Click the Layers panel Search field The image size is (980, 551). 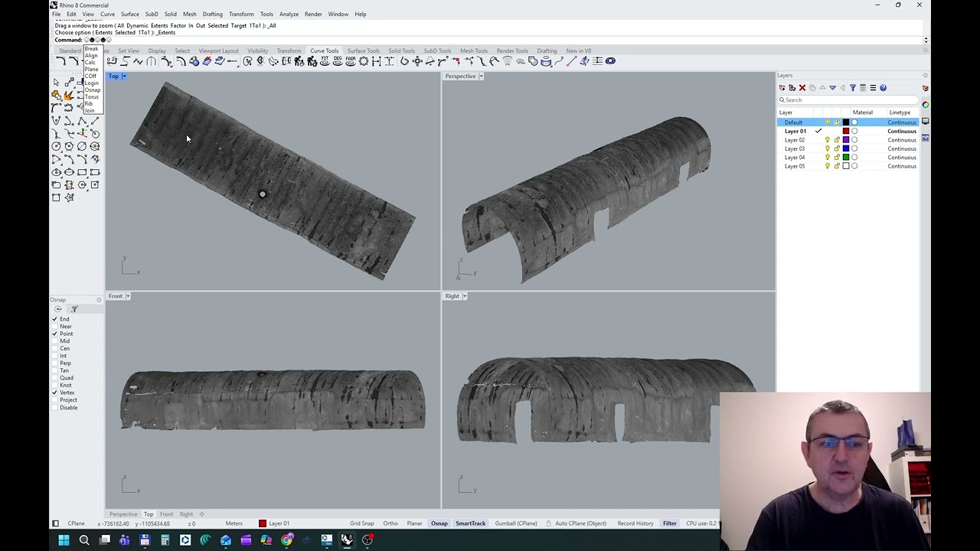(848, 100)
